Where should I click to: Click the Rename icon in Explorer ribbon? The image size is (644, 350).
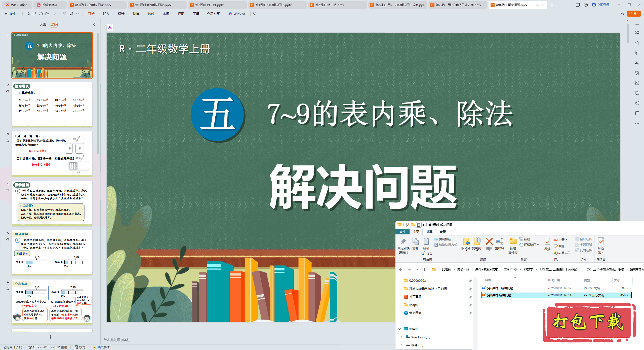500,241
